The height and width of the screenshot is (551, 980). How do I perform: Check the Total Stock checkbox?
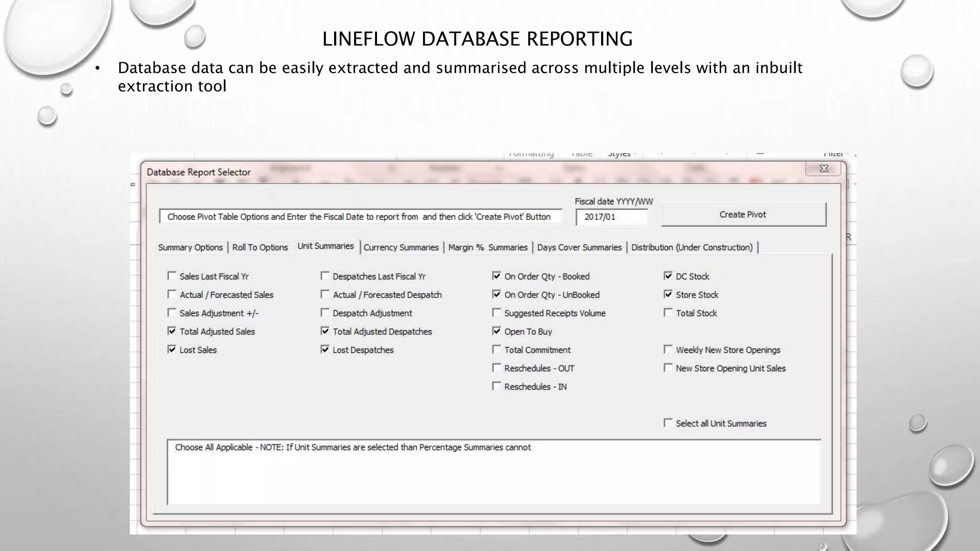pyautogui.click(x=668, y=313)
